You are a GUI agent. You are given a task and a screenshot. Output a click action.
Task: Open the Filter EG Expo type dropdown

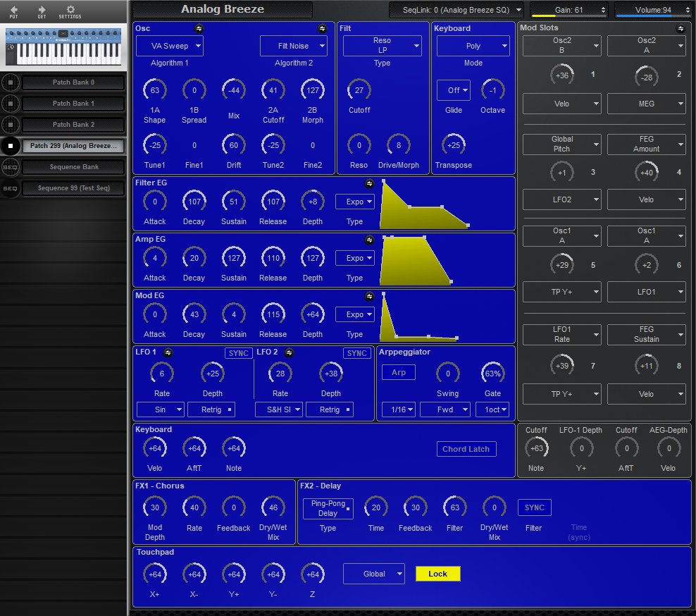tap(354, 202)
